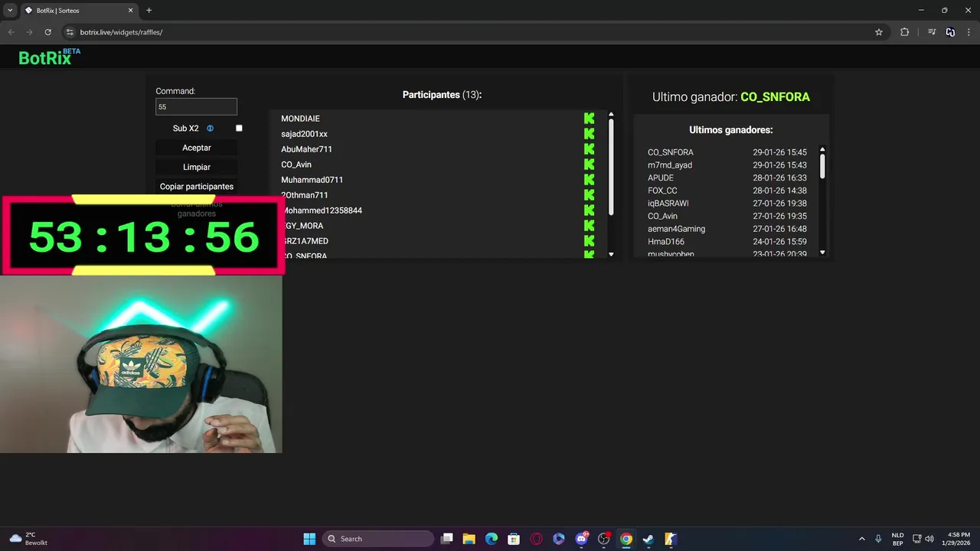Image resolution: width=980 pixels, height=551 pixels.
Task: Click participant name AbuMaher711
Action: click(306, 149)
